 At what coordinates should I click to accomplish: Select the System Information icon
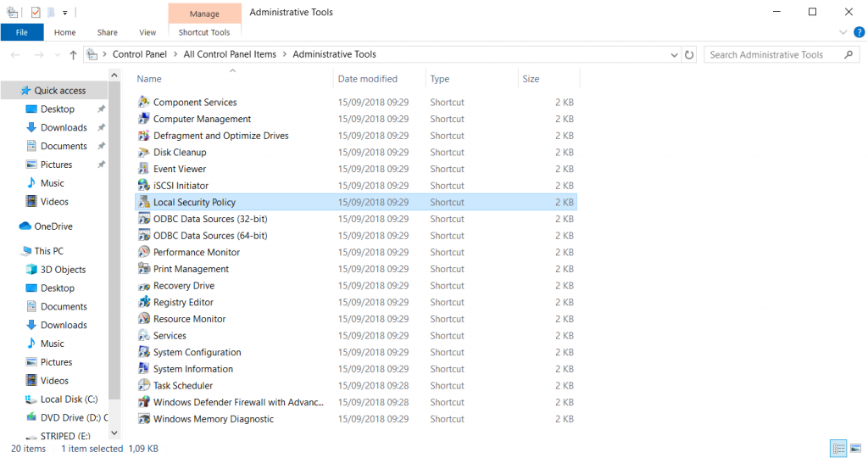144,368
